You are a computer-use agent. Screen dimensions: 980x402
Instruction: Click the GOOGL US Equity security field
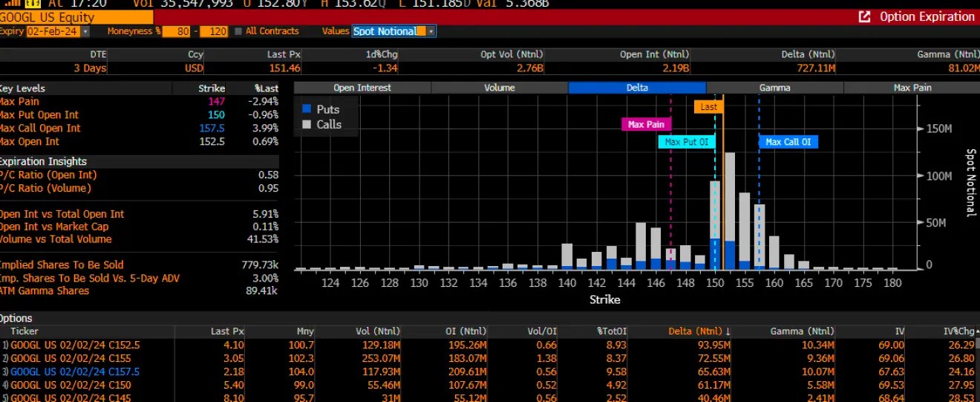tap(76, 17)
